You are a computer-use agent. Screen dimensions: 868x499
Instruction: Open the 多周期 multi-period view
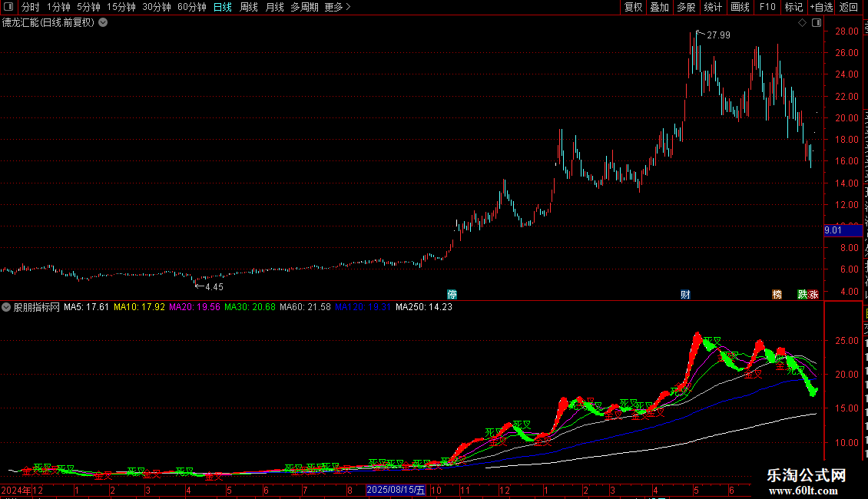point(304,7)
